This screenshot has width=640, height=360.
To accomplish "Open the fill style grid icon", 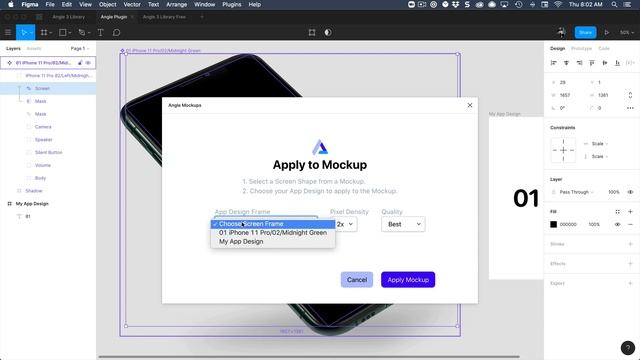I will point(618,211).
